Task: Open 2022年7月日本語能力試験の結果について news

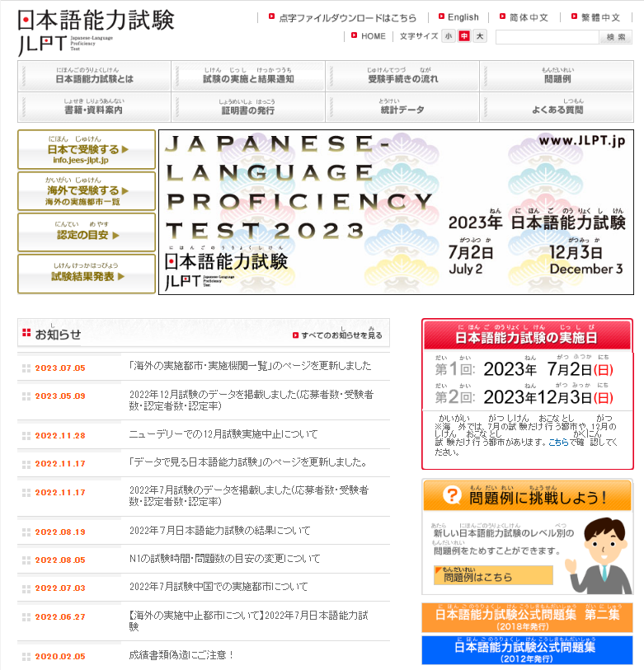Action: coord(220,530)
